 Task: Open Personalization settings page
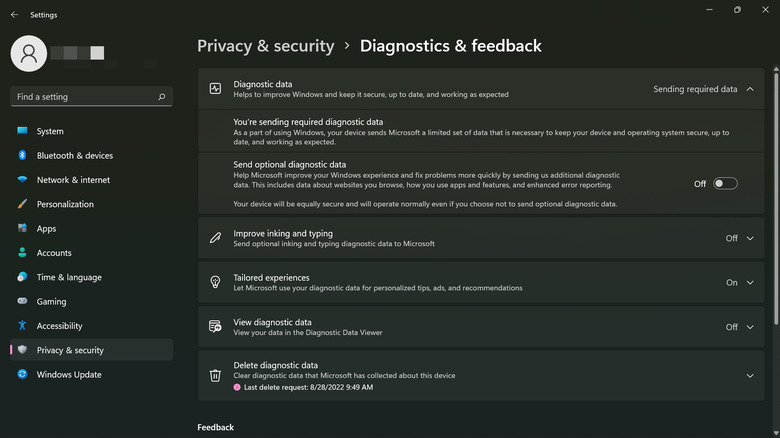pyautogui.click(x=65, y=204)
